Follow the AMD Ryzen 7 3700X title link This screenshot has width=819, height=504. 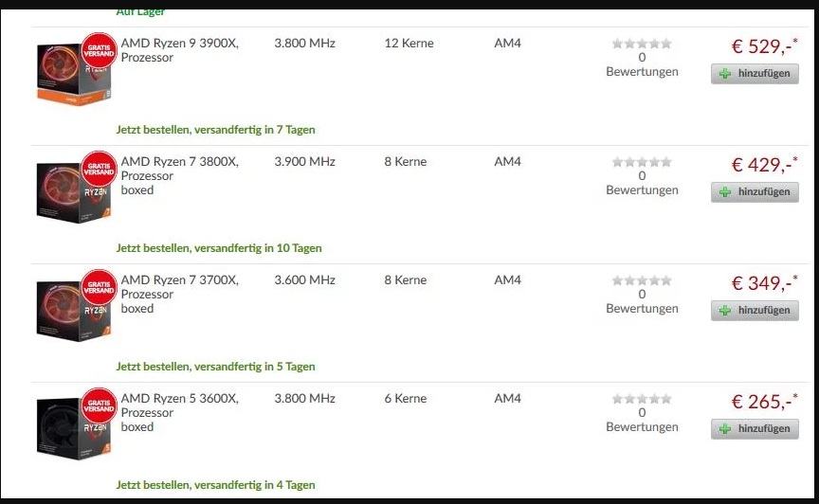click(179, 280)
